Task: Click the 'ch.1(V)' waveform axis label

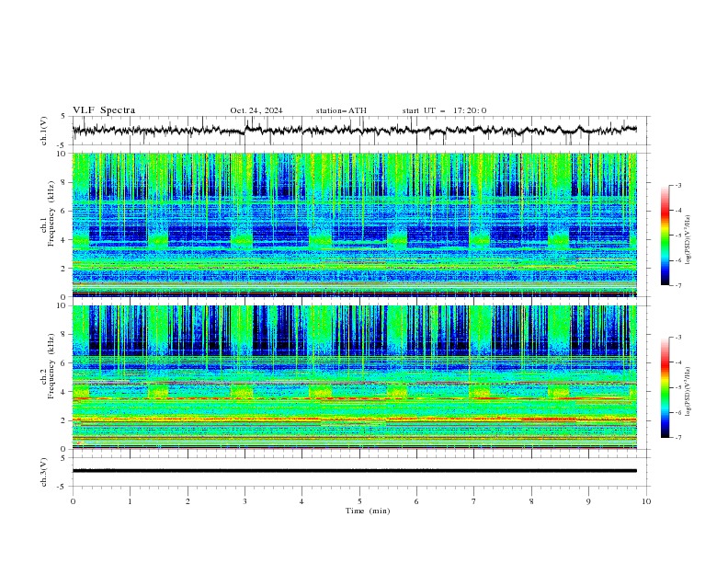Action: 44,131
